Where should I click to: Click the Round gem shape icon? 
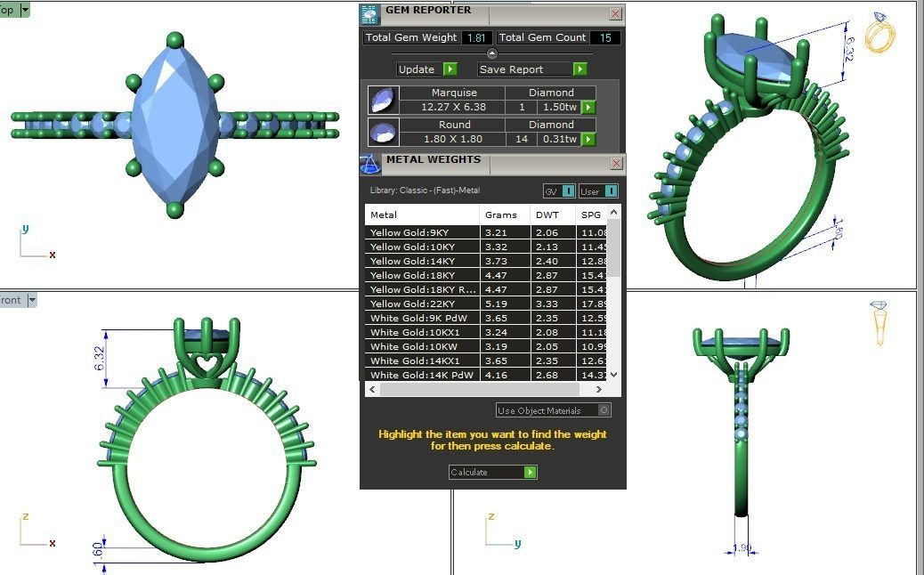(383, 132)
